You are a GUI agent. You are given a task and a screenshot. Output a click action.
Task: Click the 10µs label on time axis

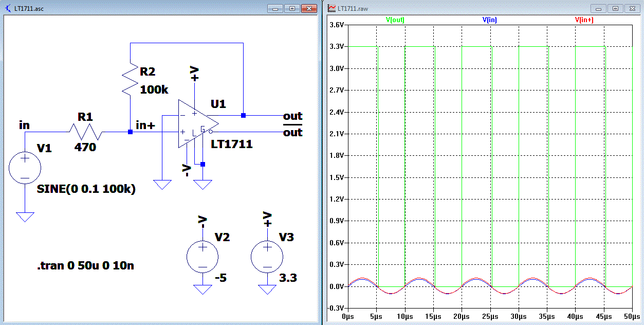pos(405,316)
